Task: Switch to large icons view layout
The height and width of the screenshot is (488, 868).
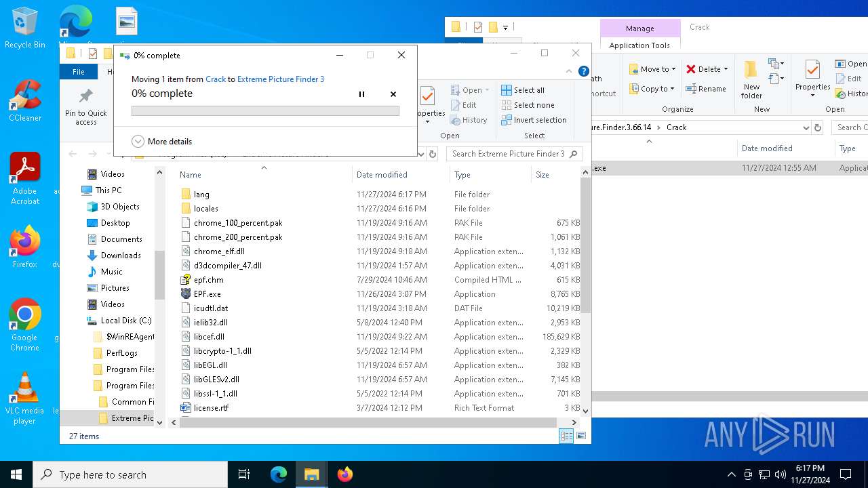Action: tap(581, 436)
